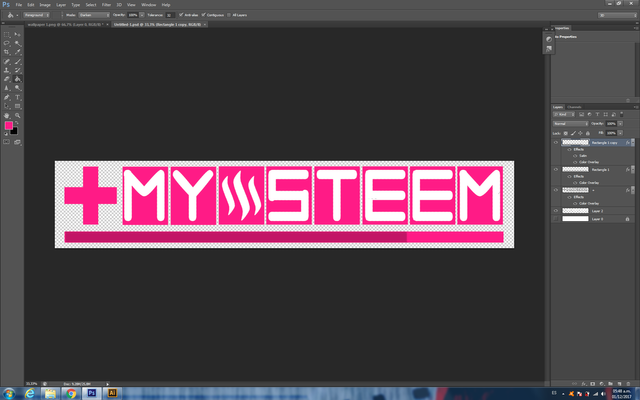Viewport: 640px width, 400px height.
Task: Filter layers by type (T) icon
Action: click(x=597, y=115)
